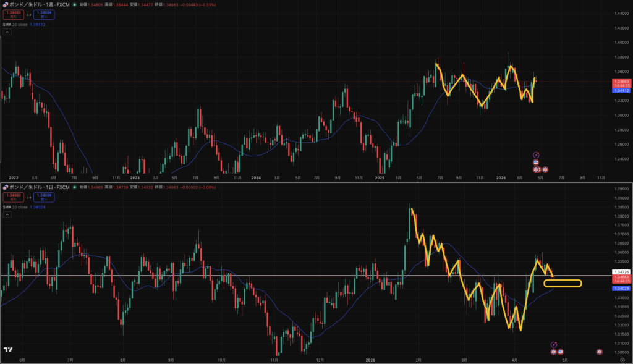
Task: Click the green market status dot, daily chart
Action: point(74,187)
